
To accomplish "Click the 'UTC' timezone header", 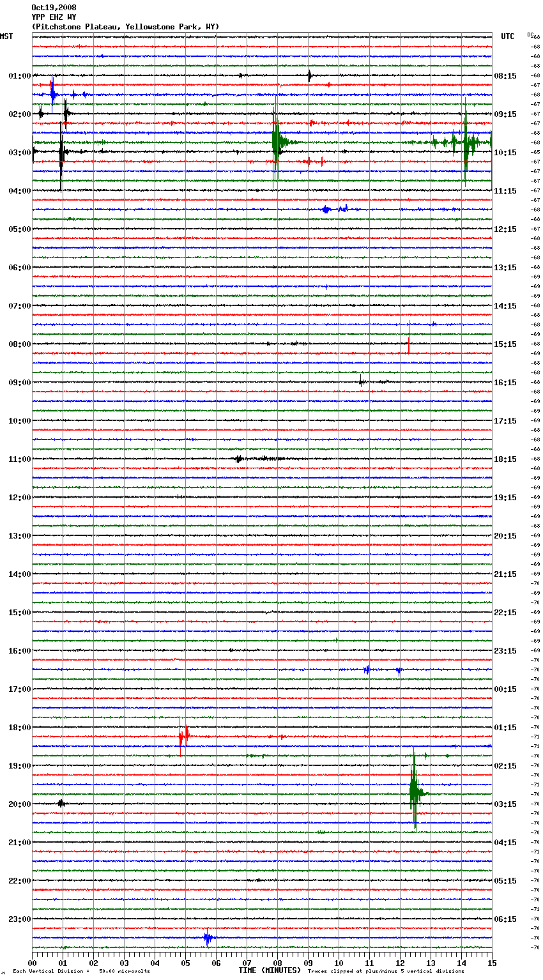I will coord(508,36).
